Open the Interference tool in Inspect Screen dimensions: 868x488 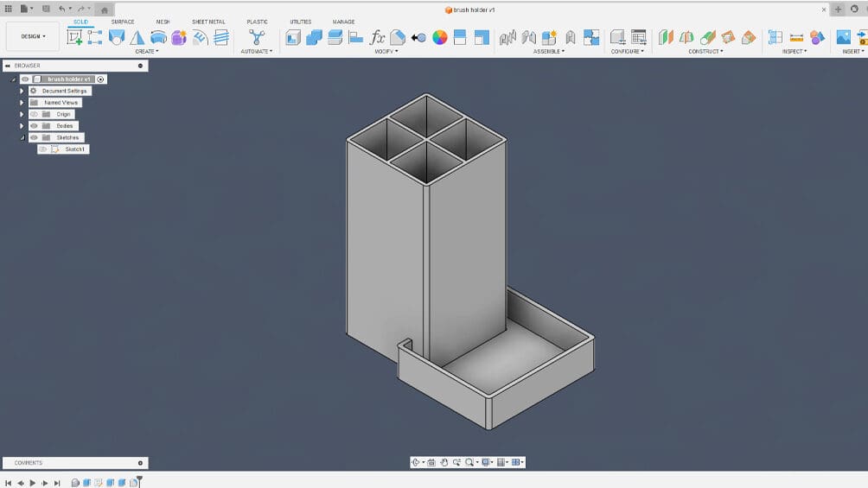[x=817, y=37]
